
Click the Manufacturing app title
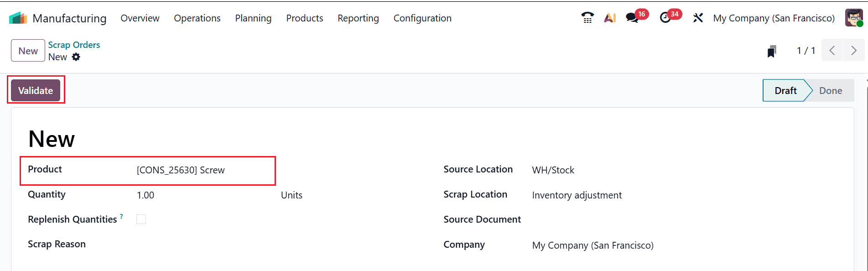pyautogui.click(x=69, y=18)
